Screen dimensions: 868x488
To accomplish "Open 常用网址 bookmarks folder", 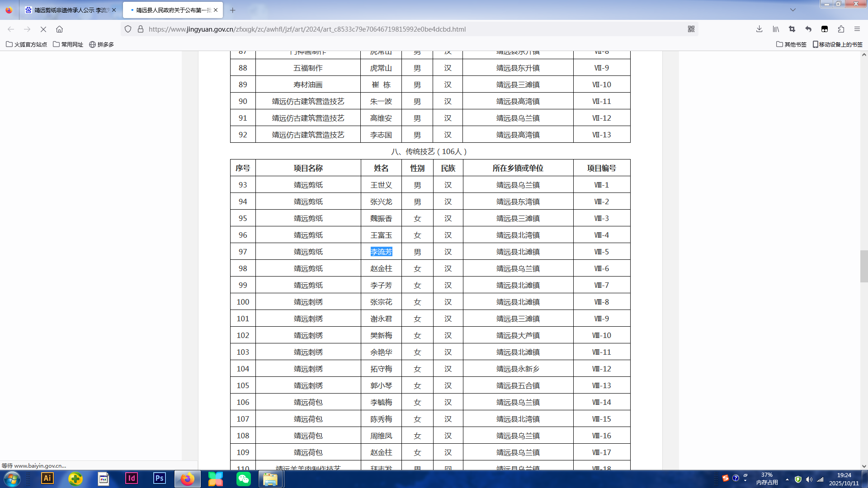I will click(x=68, y=44).
